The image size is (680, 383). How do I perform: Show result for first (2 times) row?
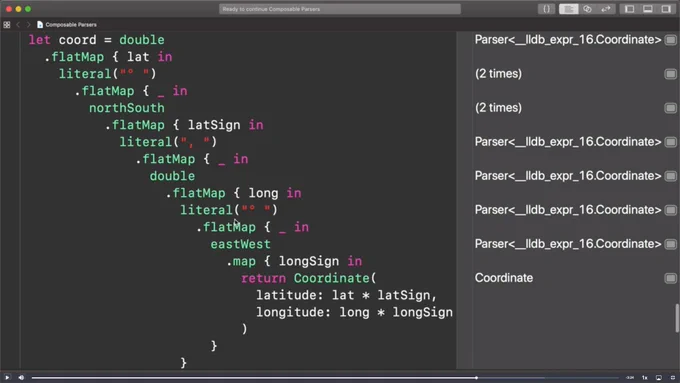point(670,74)
